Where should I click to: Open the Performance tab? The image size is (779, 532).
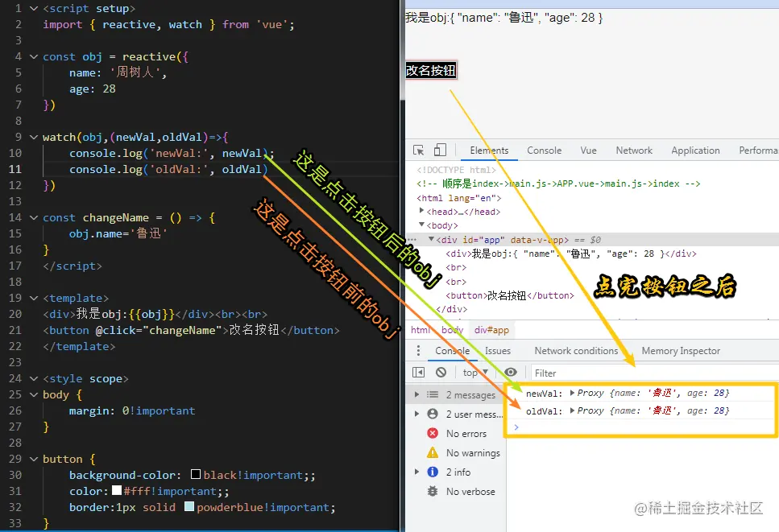click(x=758, y=151)
